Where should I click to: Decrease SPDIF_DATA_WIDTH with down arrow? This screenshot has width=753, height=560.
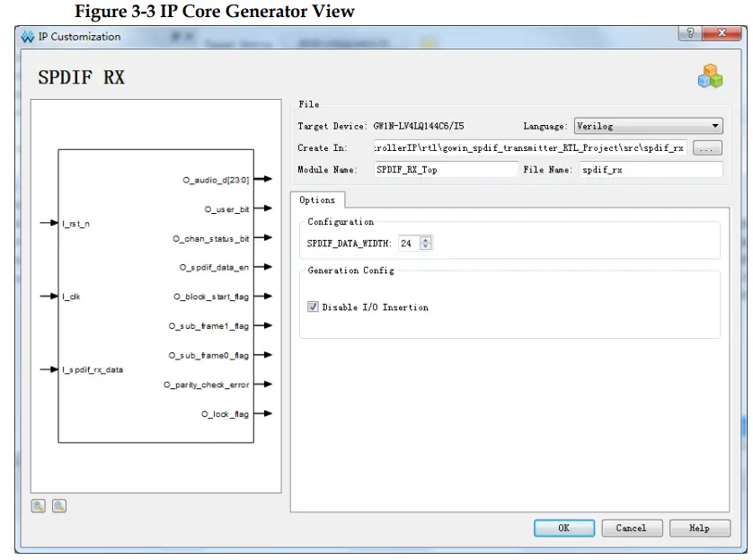426,246
